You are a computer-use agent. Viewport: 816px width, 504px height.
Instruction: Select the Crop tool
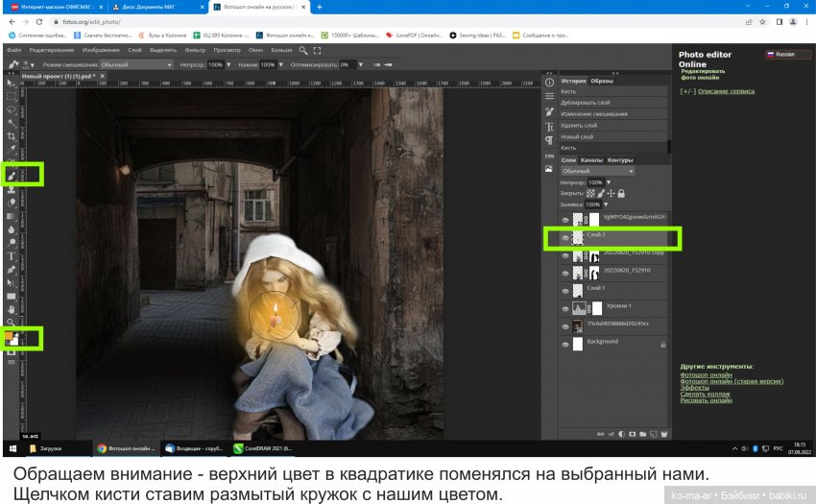[11, 136]
